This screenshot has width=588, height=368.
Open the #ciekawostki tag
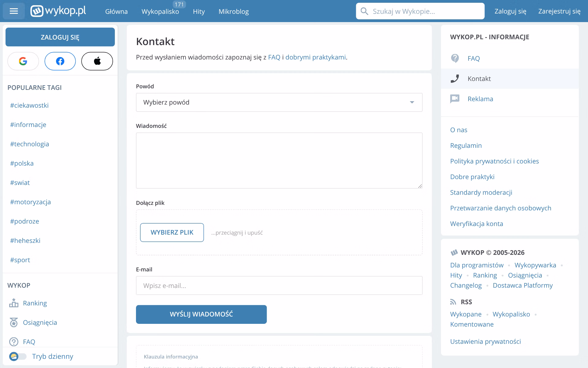(29, 105)
